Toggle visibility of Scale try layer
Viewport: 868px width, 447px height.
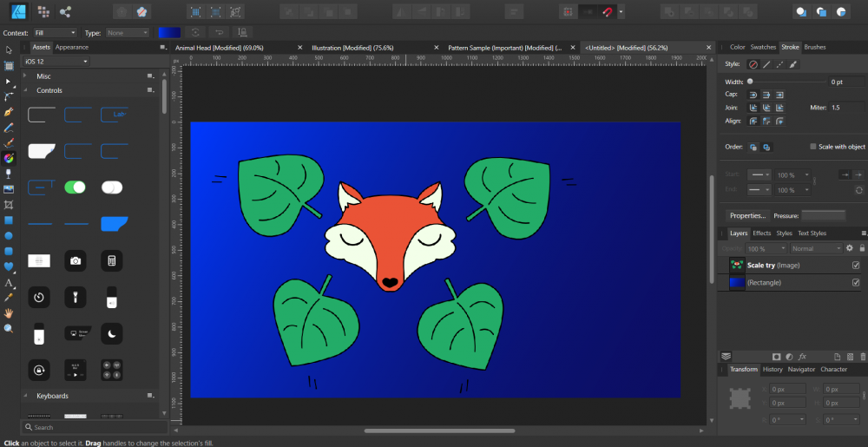click(x=856, y=266)
